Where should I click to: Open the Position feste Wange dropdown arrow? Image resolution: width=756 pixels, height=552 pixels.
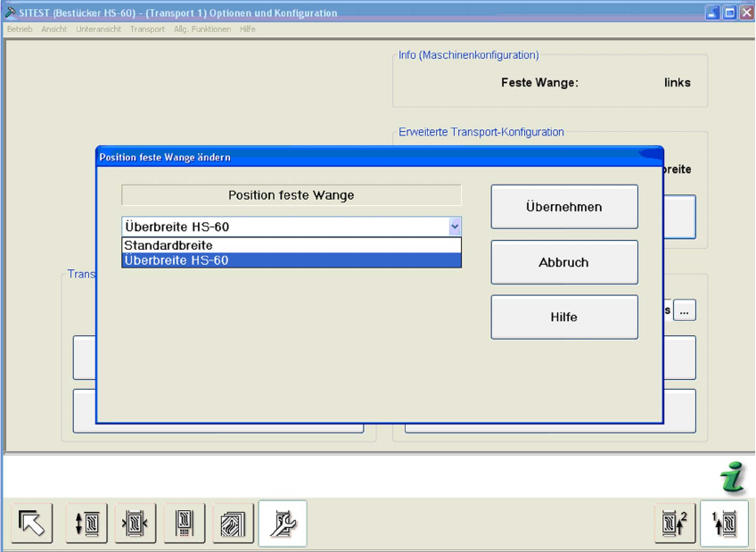(x=455, y=227)
